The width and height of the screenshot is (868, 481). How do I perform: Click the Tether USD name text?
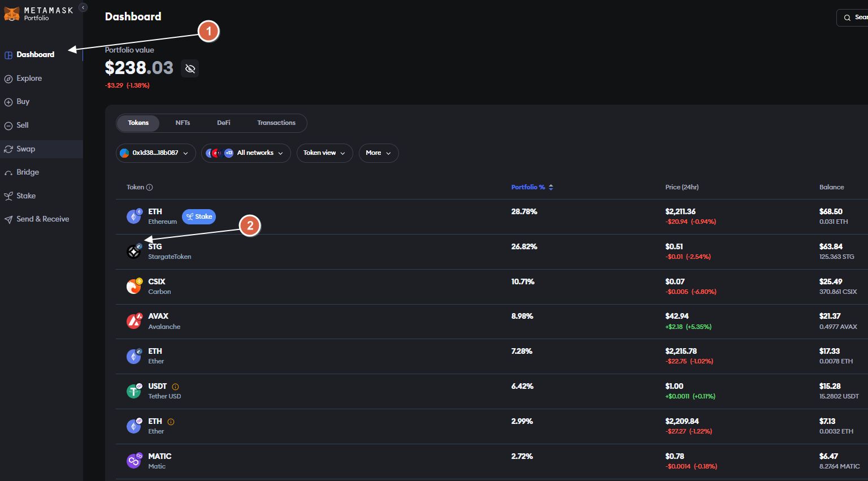164,396
